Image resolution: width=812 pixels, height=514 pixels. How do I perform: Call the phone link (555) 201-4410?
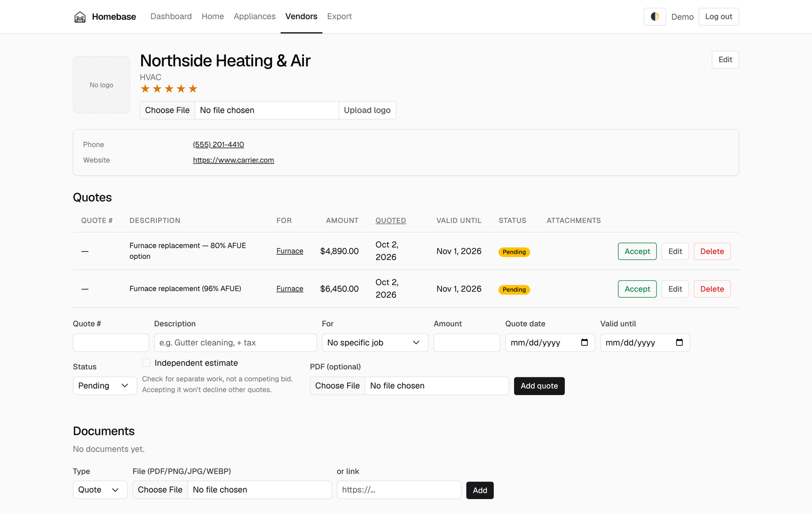coord(218,145)
